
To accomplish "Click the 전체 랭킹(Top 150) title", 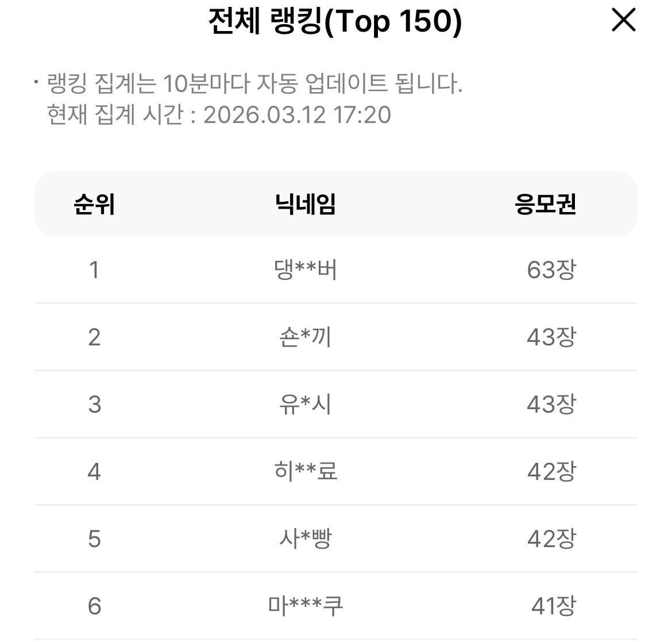I will coord(335,22).
